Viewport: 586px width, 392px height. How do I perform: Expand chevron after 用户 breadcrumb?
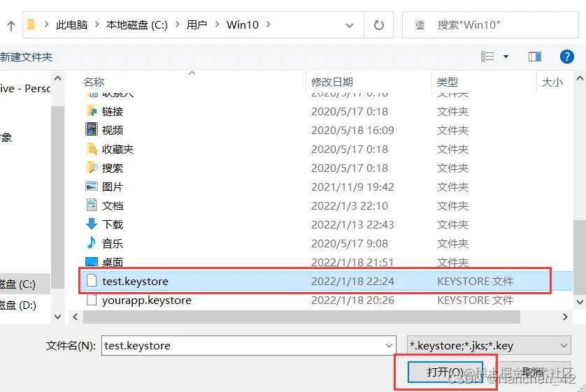click(217, 24)
